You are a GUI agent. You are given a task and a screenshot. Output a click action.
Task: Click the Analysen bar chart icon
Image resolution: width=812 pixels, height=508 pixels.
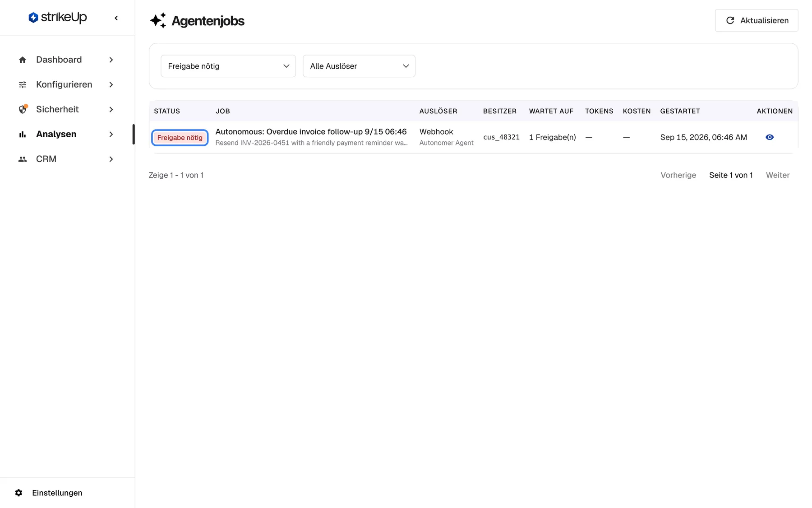[23, 135]
